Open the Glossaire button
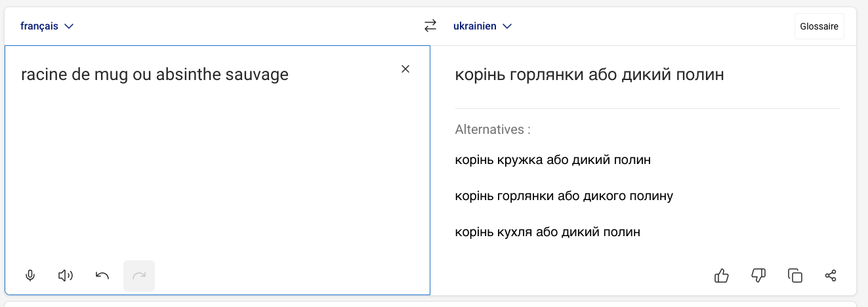Viewport: 868px width, 307px height. (x=819, y=26)
